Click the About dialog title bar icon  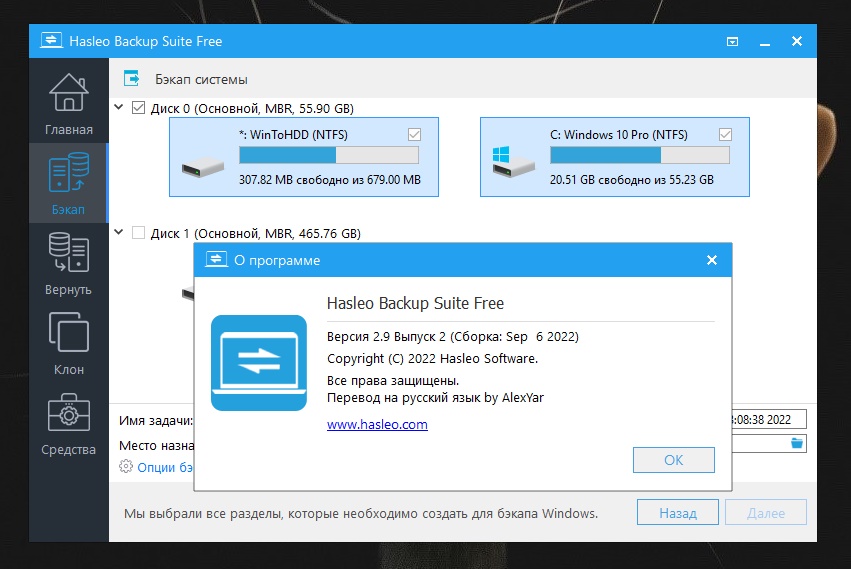pyautogui.click(x=216, y=260)
